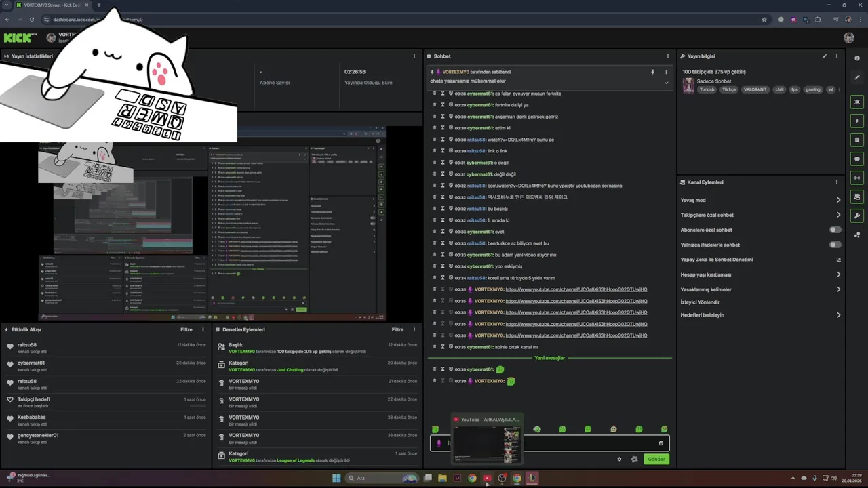Open a new browser tab

(99, 5)
